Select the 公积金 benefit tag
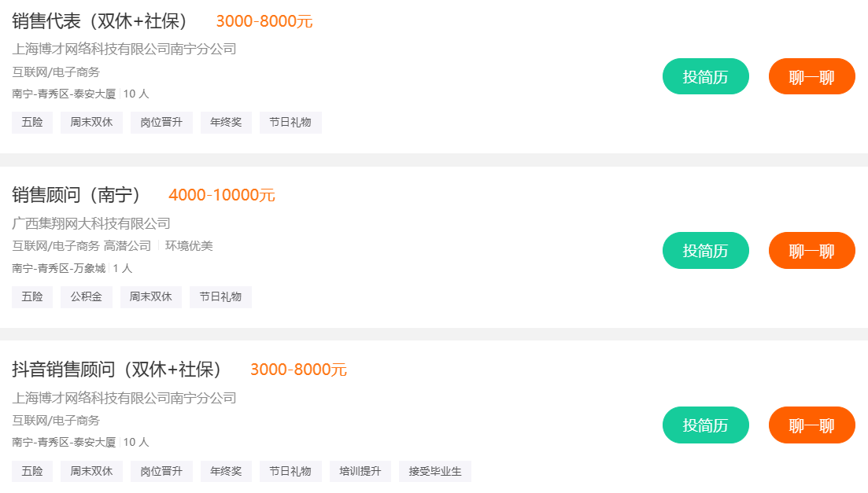The image size is (868, 493). 87,297
